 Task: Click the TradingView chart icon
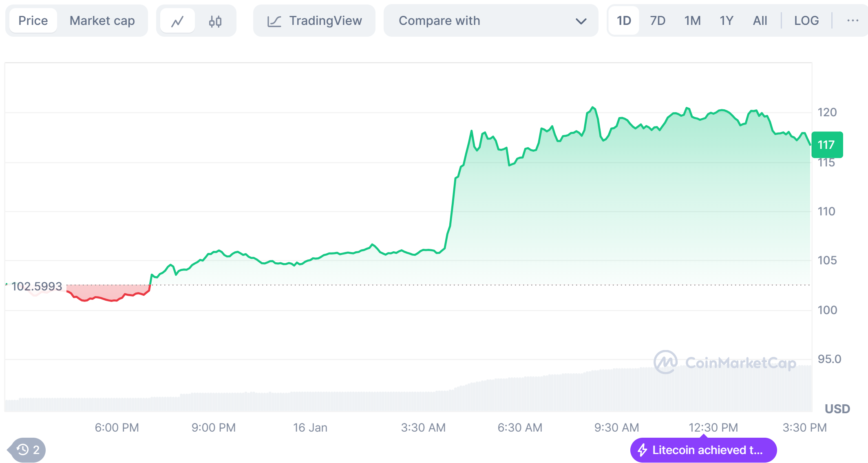(274, 21)
